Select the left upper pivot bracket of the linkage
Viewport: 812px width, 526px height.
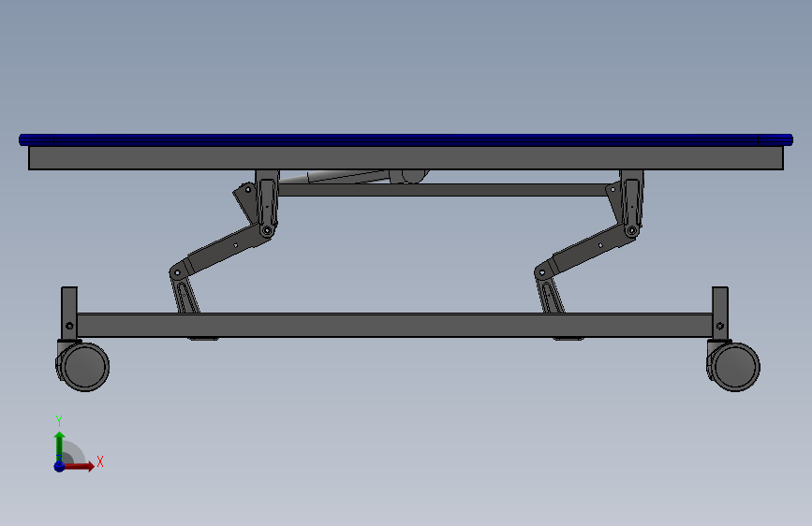tap(267, 202)
